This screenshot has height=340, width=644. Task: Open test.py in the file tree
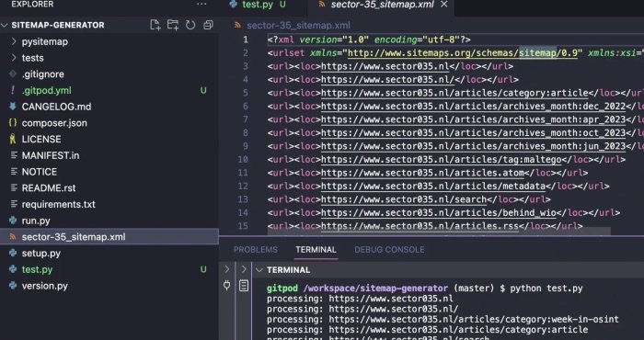[37, 269]
